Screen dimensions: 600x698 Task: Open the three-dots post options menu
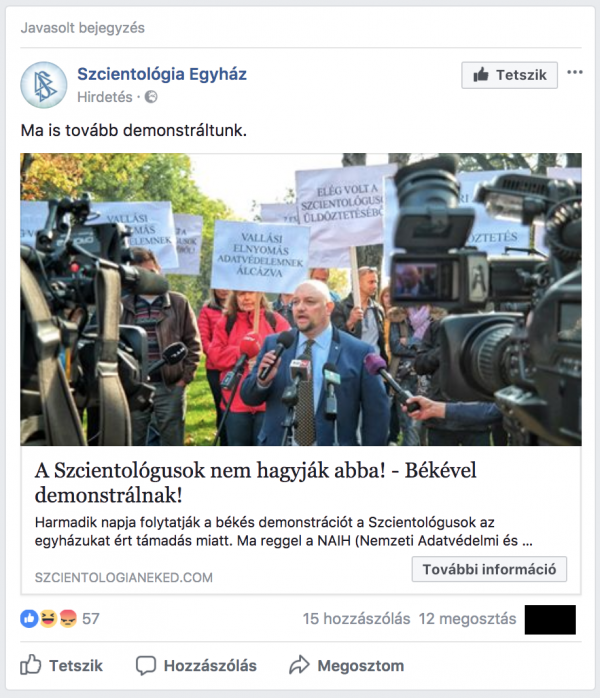click(x=575, y=73)
